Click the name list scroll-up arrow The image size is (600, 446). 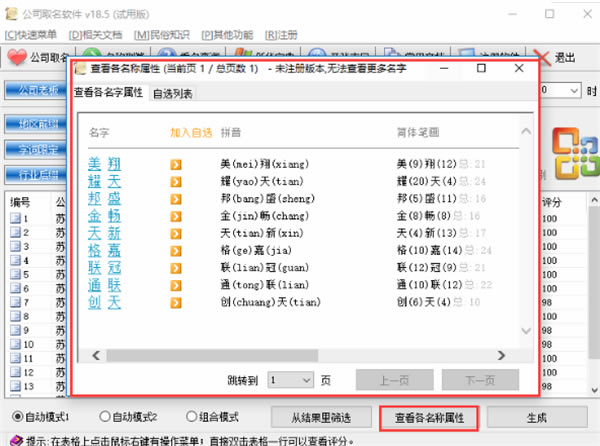pyautogui.click(x=526, y=132)
